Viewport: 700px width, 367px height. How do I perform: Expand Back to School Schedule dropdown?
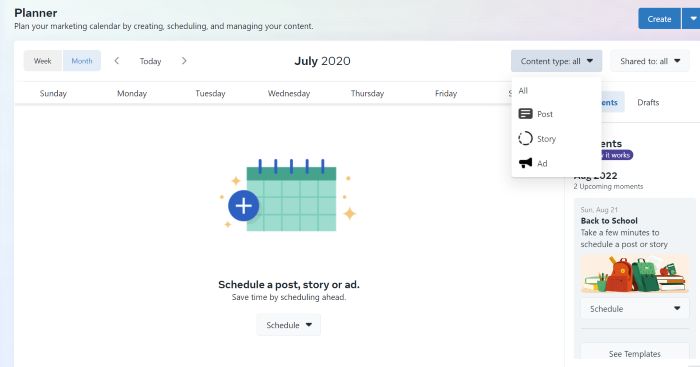pos(634,309)
